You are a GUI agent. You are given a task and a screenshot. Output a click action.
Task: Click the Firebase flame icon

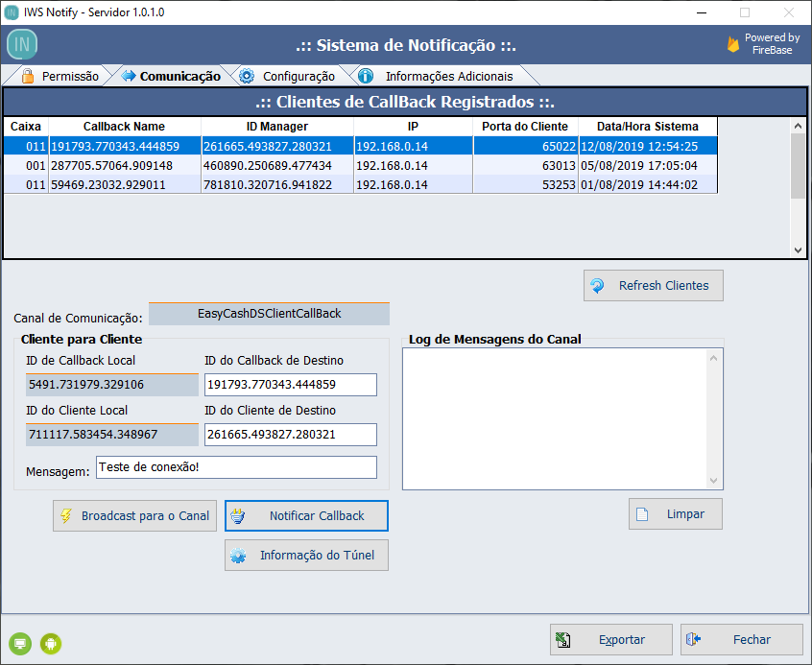point(733,44)
